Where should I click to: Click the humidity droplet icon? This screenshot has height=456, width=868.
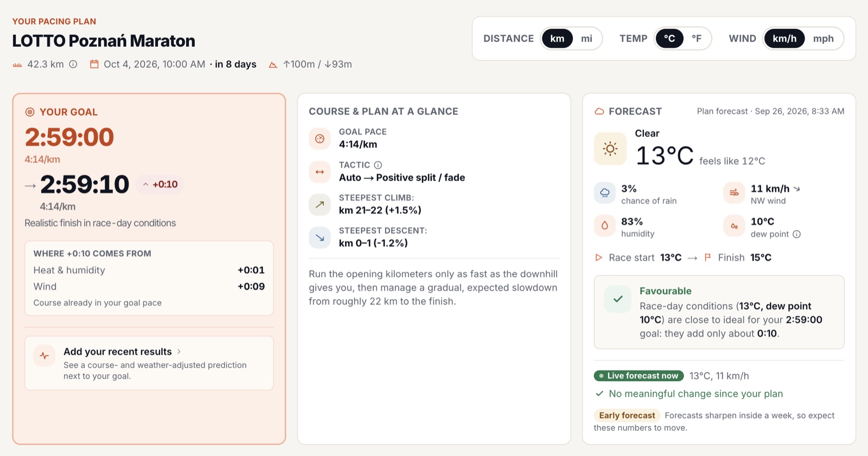[x=604, y=226]
